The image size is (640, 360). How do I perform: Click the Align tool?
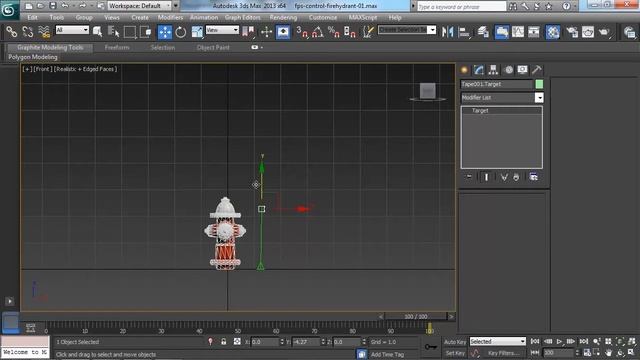coord(464,31)
